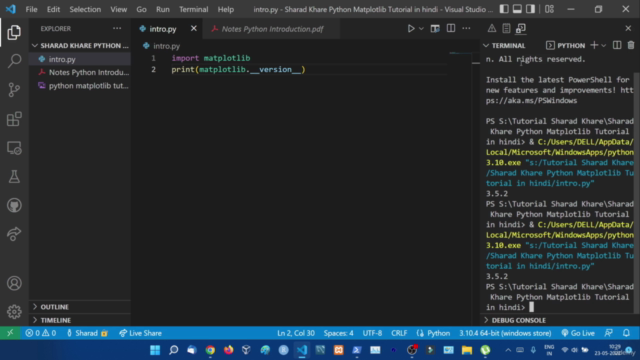Change file encoding UTF-8
Image resolution: width=640 pixels, height=360 pixels.
point(372,333)
